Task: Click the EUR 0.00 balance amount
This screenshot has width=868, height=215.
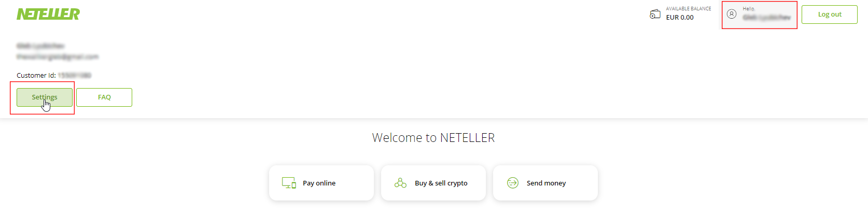Action: point(680,18)
